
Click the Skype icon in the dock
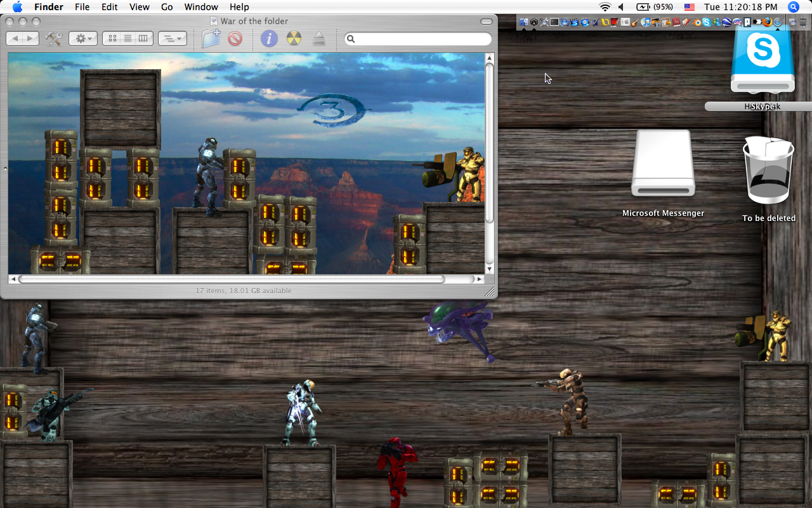[707, 22]
